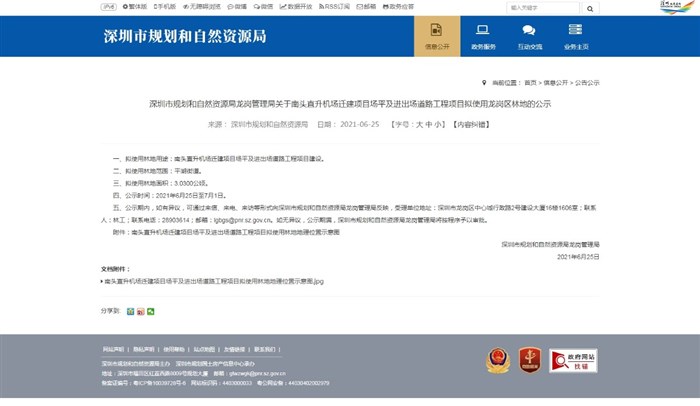Open 公示公告 breadcrumb link

point(587,82)
